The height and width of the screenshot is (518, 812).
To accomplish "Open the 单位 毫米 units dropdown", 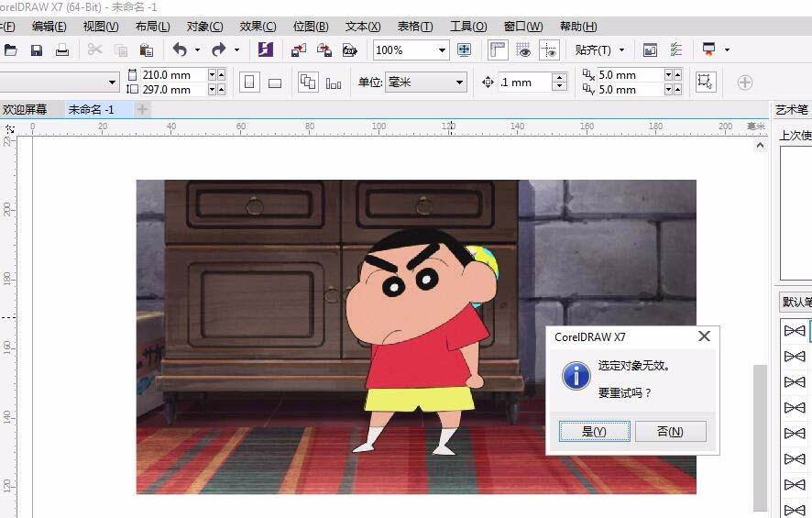I will tap(425, 83).
